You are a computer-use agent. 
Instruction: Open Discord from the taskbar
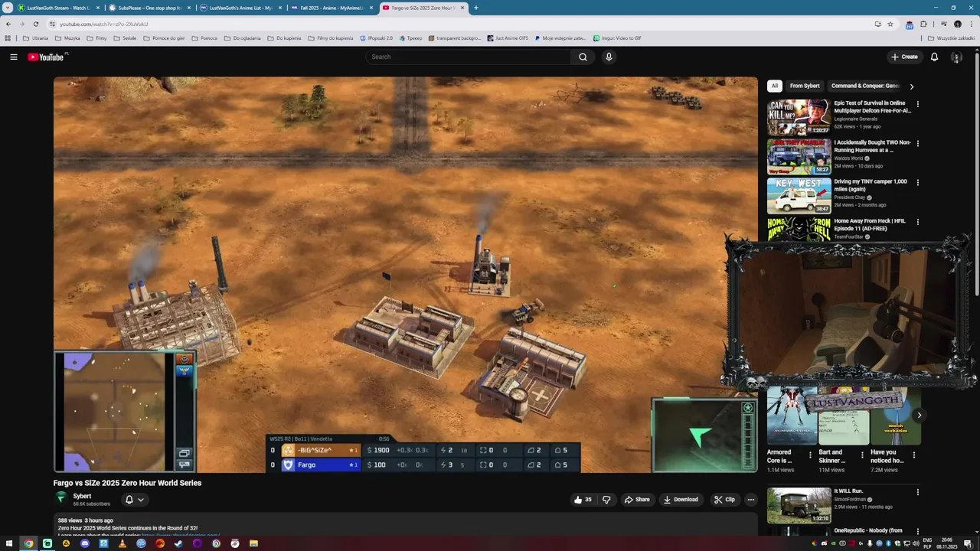[x=85, y=543]
